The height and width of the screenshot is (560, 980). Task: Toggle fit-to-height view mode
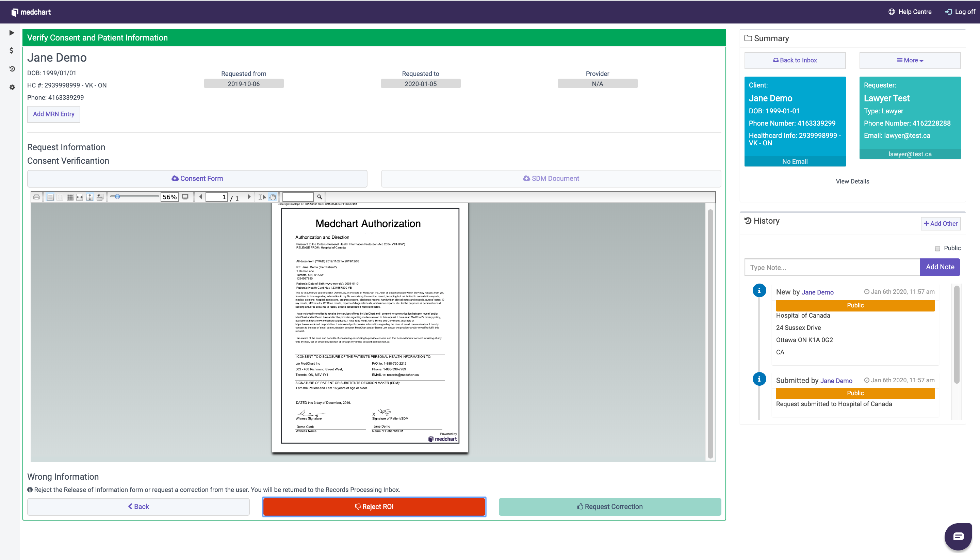(x=90, y=197)
